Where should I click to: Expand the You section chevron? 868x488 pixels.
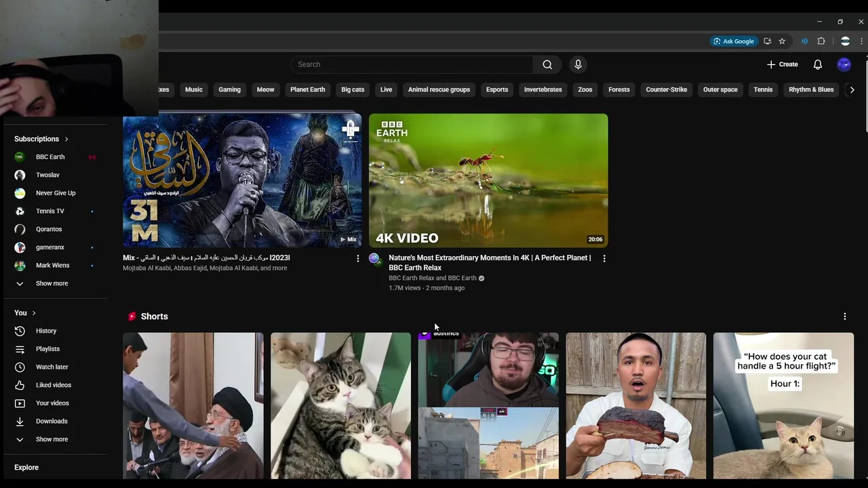(x=33, y=313)
